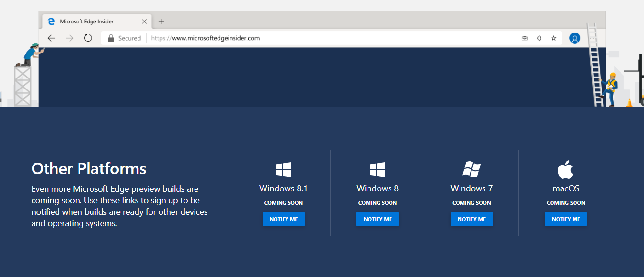Click the back arrow in the browser toolbar
Image resolution: width=644 pixels, height=277 pixels.
pyautogui.click(x=51, y=38)
